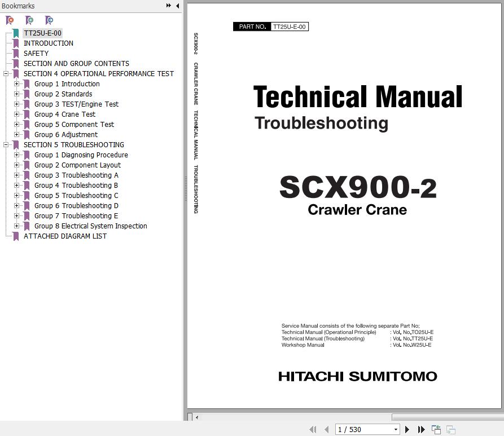Jump to Group 6 Adjustment text
This screenshot has width=504, height=436.
[66, 135]
